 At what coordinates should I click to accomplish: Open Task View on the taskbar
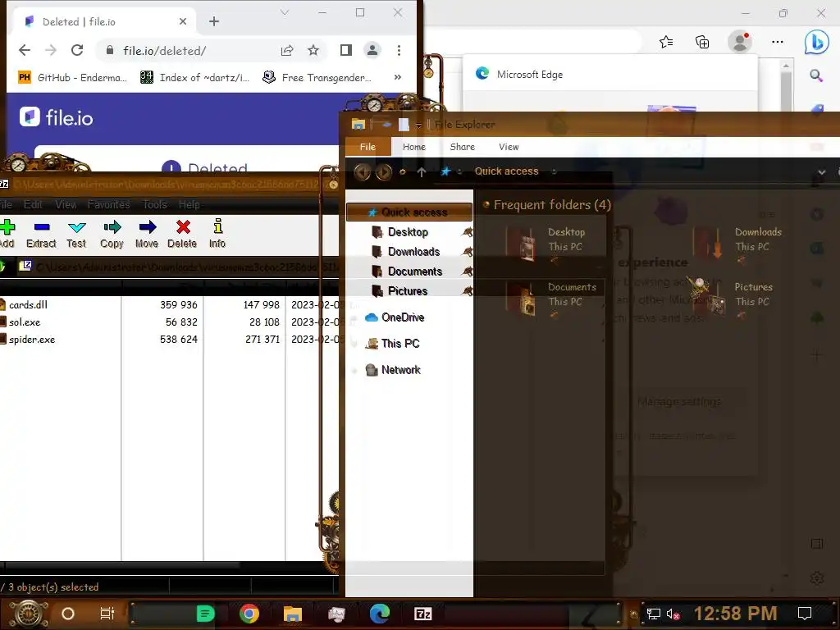point(107,614)
